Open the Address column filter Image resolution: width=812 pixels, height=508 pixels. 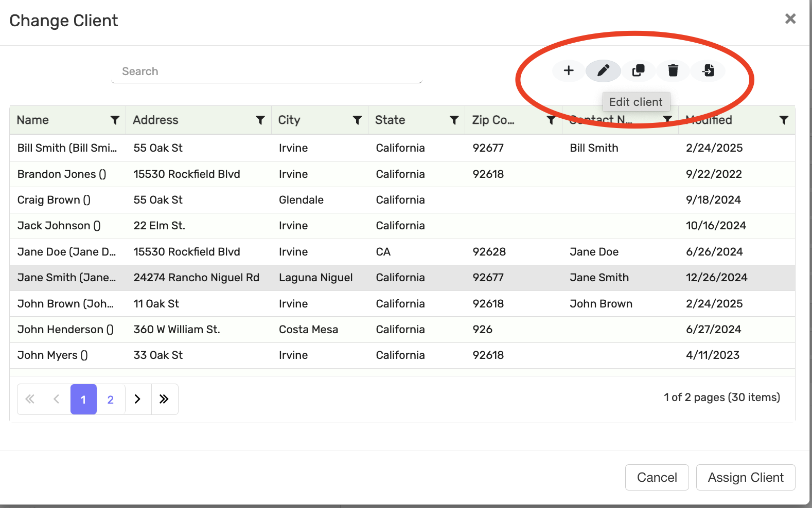260,120
